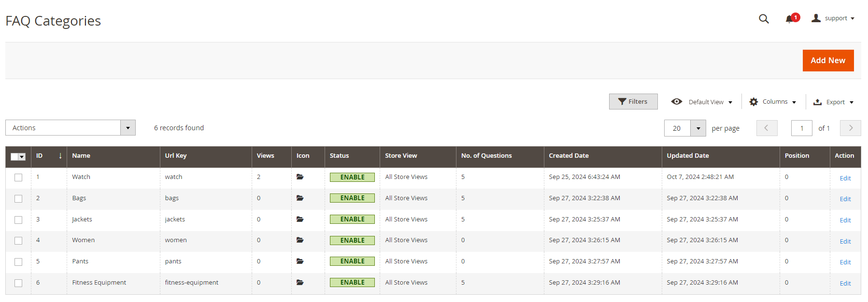
Task: Open the Filters button
Action: click(633, 102)
